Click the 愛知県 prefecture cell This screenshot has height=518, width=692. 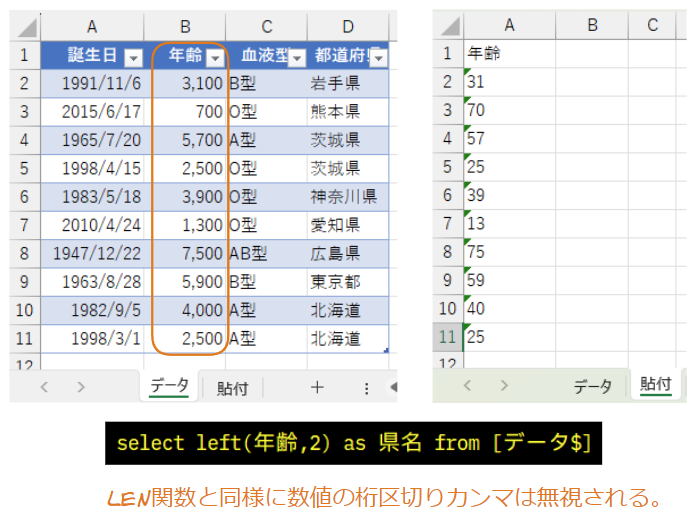coord(348,225)
